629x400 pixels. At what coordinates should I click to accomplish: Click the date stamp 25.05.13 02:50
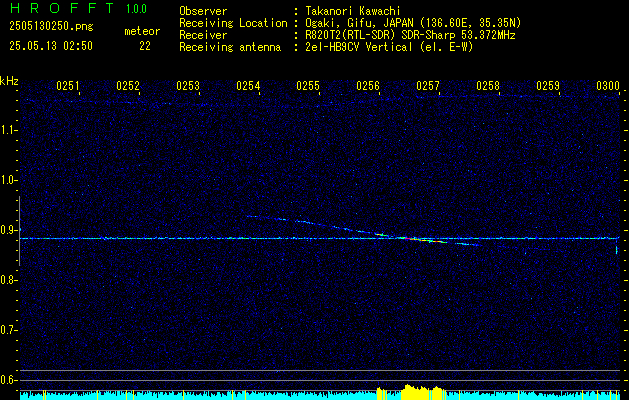point(51,46)
